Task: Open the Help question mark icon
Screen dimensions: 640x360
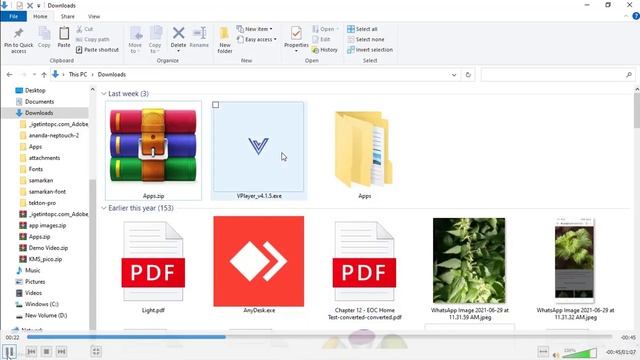Action: click(x=636, y=16)
